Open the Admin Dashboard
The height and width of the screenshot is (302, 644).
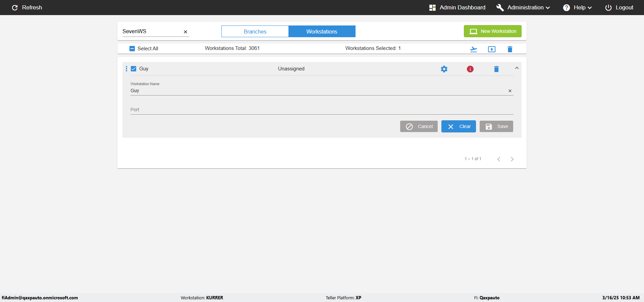[x=457, y=7]
